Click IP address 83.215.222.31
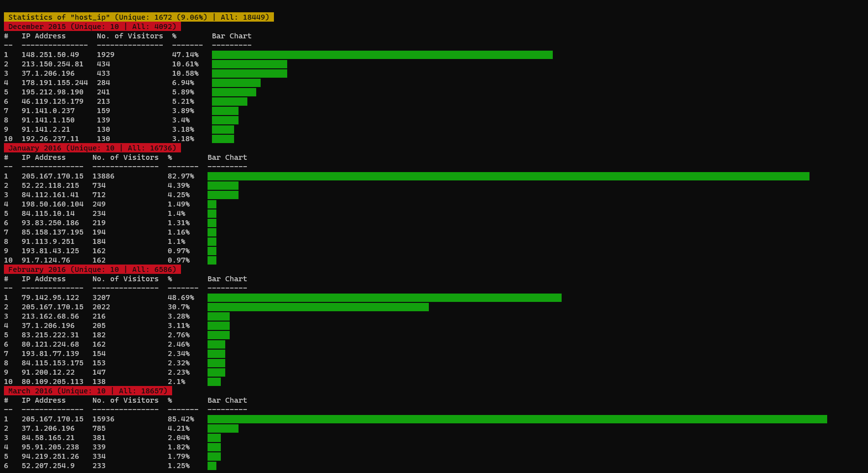 pos(50,335)
